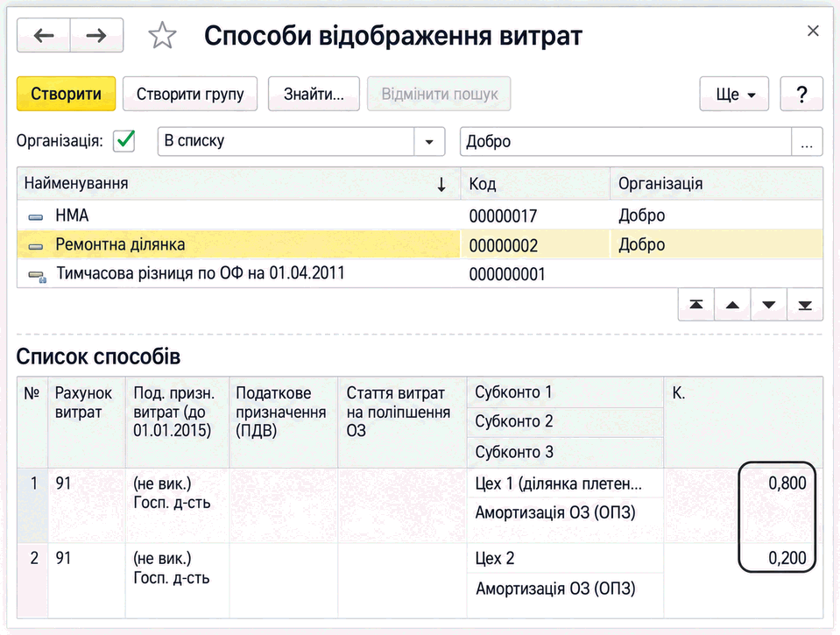Viewport: 840px width, 635px height.
Task: Click the sort arrow in the Найменування header
Action: [x=441, y=184]
